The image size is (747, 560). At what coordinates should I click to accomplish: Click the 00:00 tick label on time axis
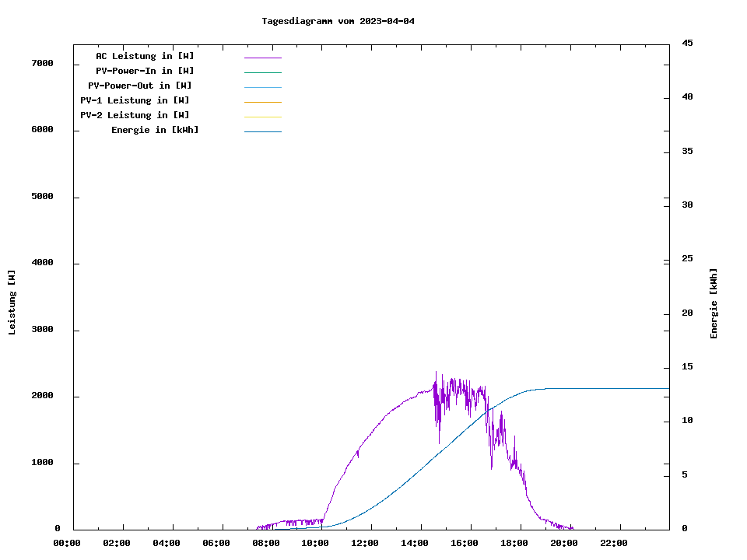pyautogui.click(x=67, y=543)
